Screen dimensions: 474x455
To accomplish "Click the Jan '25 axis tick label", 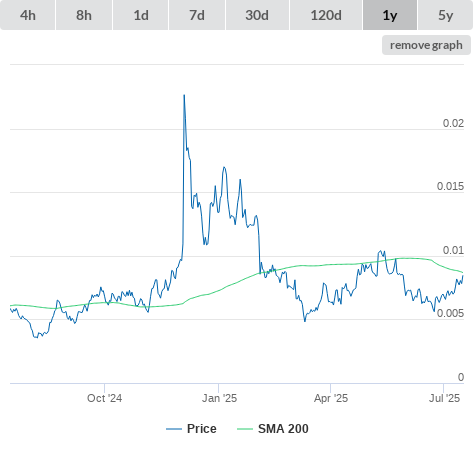I will pos(219,398).
